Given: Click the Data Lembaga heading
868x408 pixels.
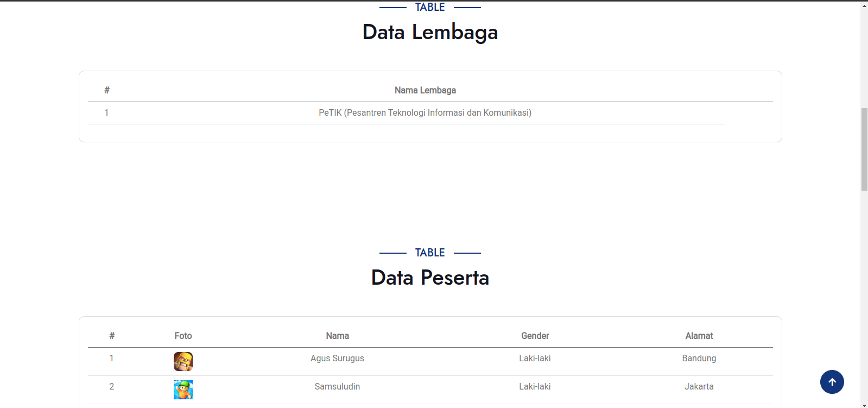Looking at the screenshot, I should point(430,32).
